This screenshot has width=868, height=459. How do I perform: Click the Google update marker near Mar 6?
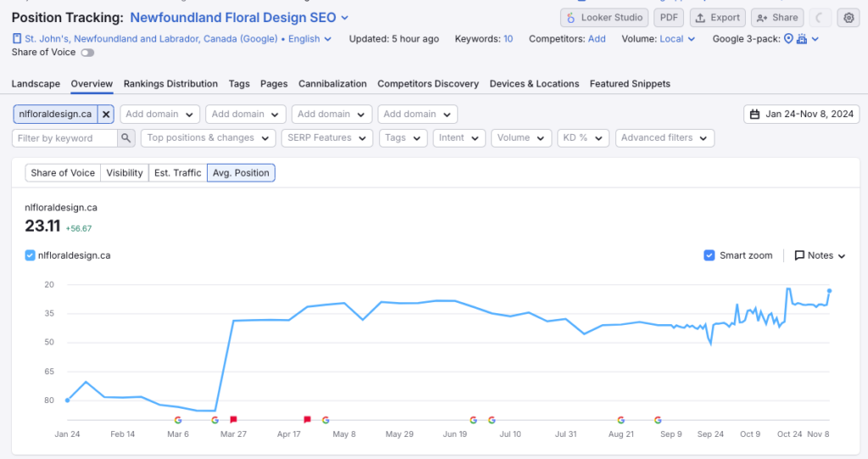(178, 420)
